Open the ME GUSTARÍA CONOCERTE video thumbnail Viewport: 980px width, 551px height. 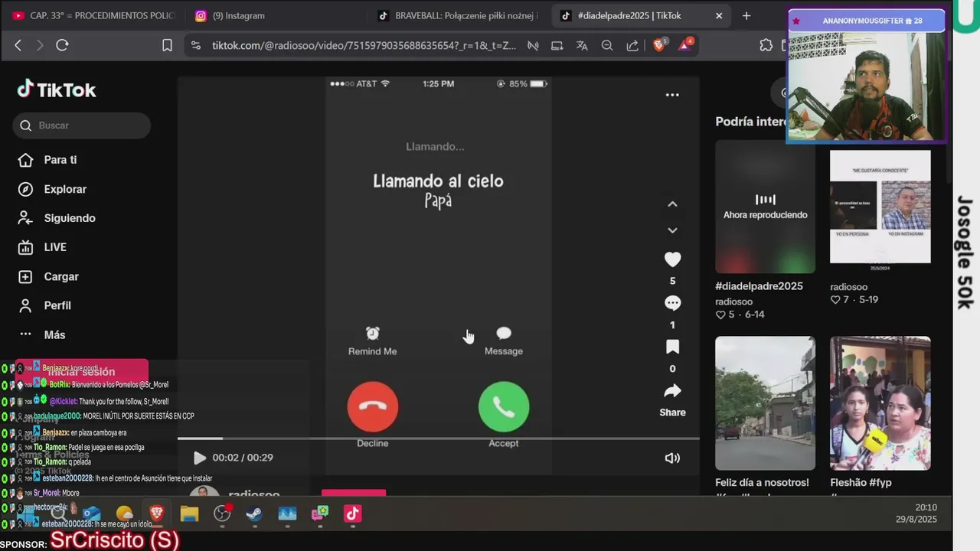point(880,207)
